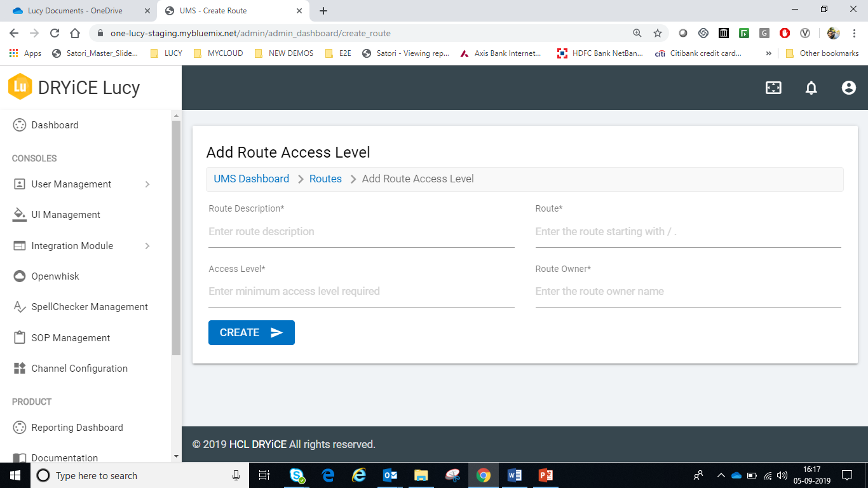
Task: Open PowerPoint from the taskbar
Action: [x=546, y=475]
